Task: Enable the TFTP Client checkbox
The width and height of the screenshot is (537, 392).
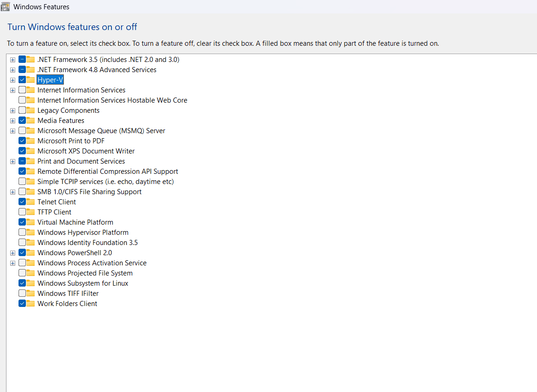Action: (22, 212)
